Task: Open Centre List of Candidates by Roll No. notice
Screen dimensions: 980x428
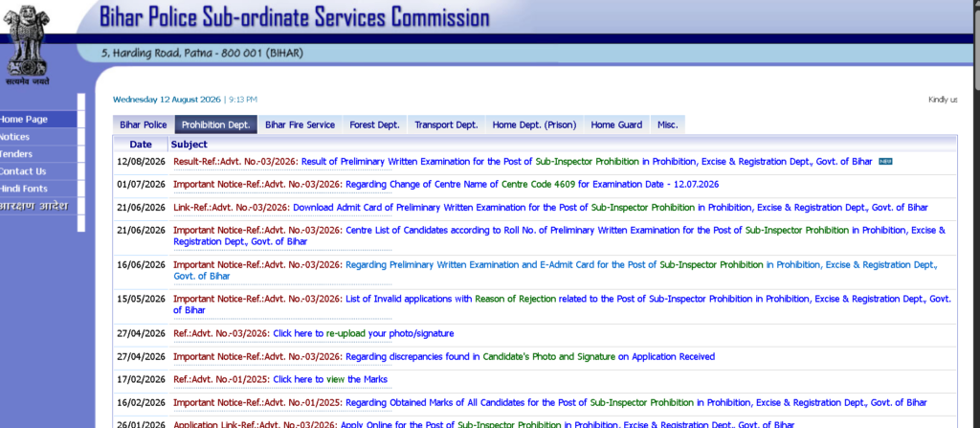Action: tap(559, 236)
